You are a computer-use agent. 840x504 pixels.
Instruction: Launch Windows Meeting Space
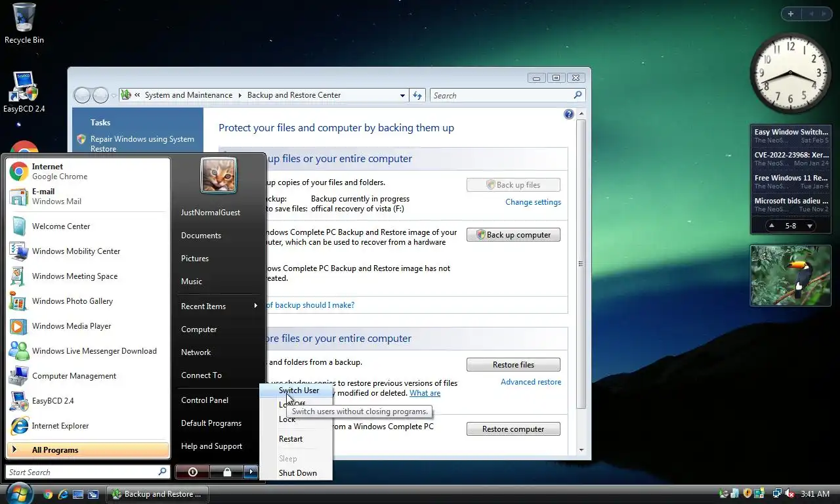coord(88,276)
